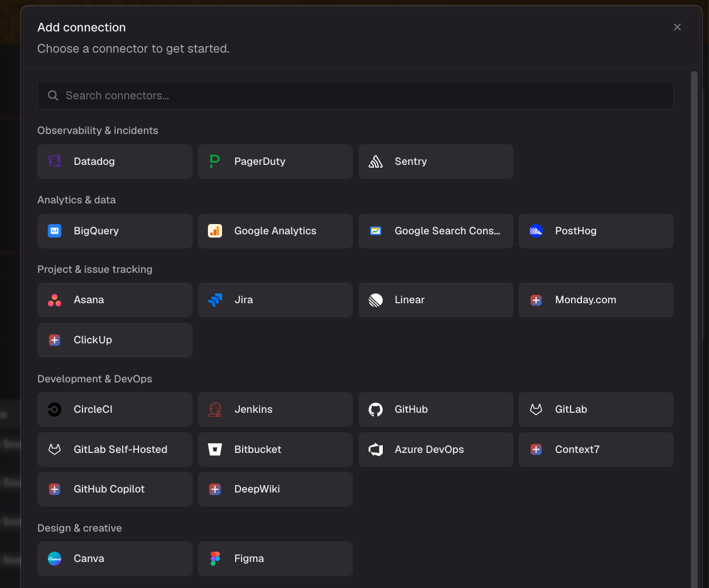Click the Observability & incidents heading
The height and width of the screenshot is (588, 709).
[98, 131]
